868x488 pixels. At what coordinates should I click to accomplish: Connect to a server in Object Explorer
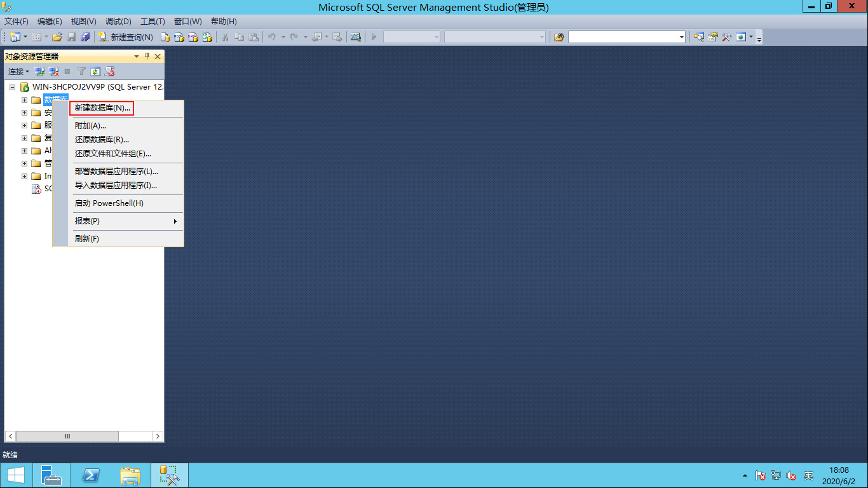(x=39, y=71)
